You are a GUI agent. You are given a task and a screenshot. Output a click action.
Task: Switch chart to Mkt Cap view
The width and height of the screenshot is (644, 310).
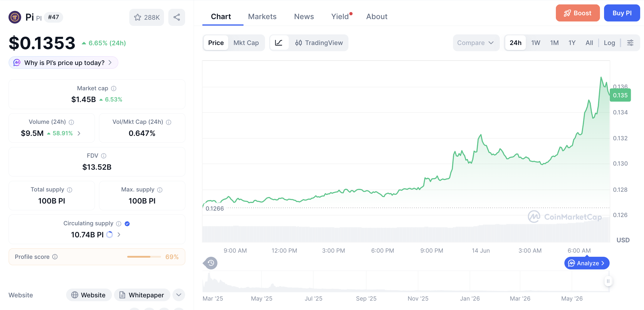[246, 43]
